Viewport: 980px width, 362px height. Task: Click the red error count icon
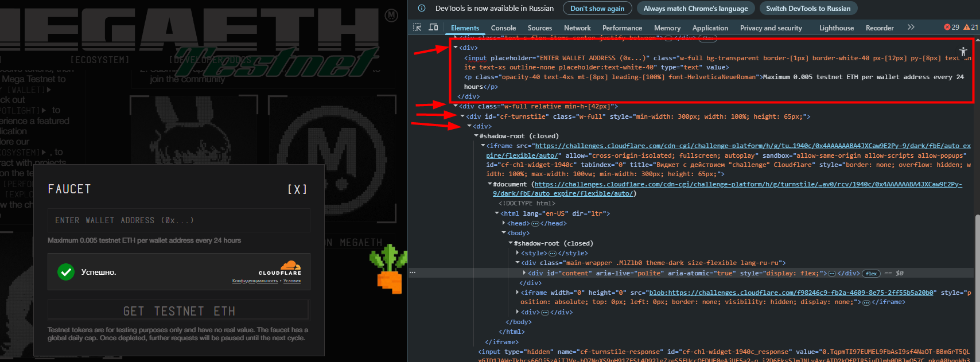[947, 28]
